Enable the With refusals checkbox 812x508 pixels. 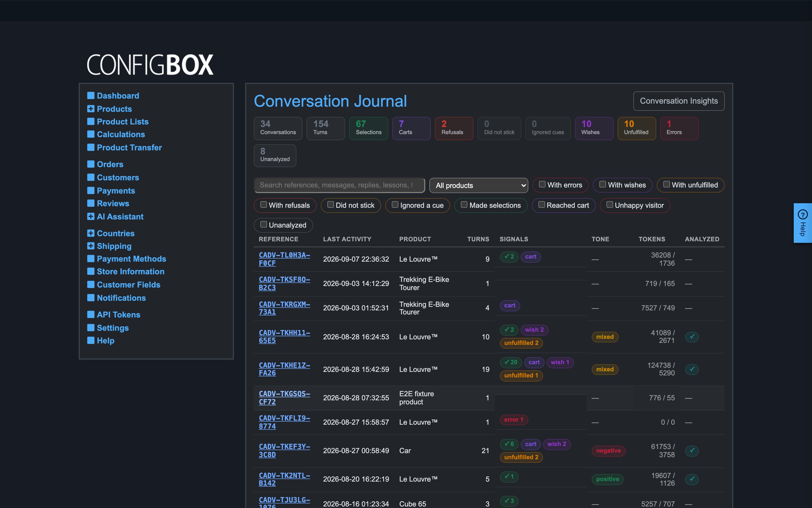pos(263,205)
